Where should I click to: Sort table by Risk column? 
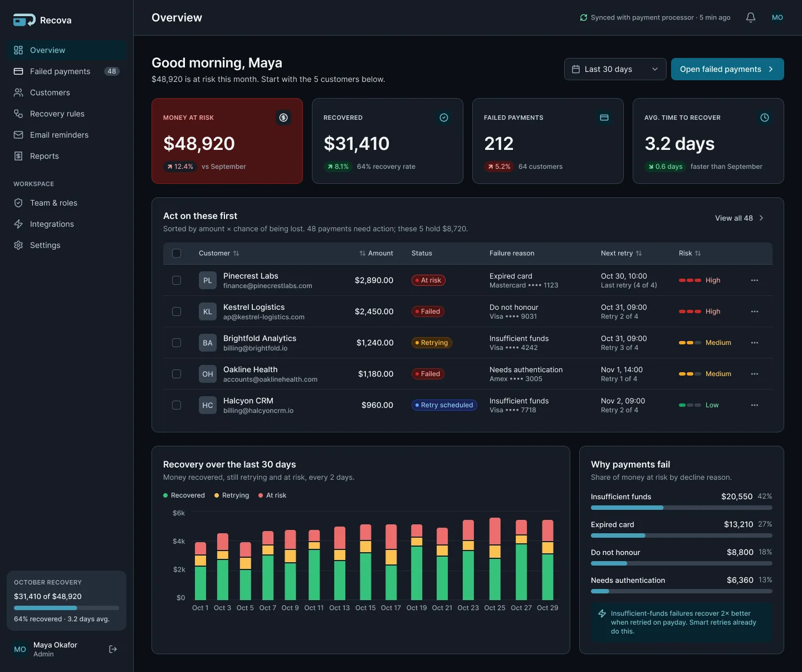pyautogui.click(x=690, y=254)
